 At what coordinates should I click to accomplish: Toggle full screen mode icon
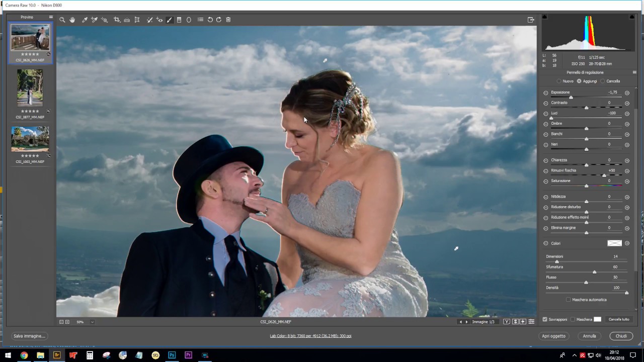pos(531,20)
